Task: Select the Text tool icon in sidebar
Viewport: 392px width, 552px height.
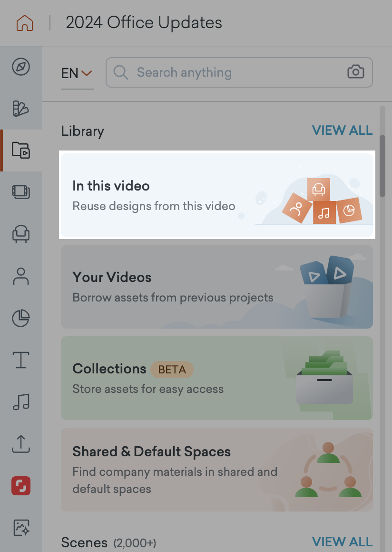Action: click(x=21, y=360)
